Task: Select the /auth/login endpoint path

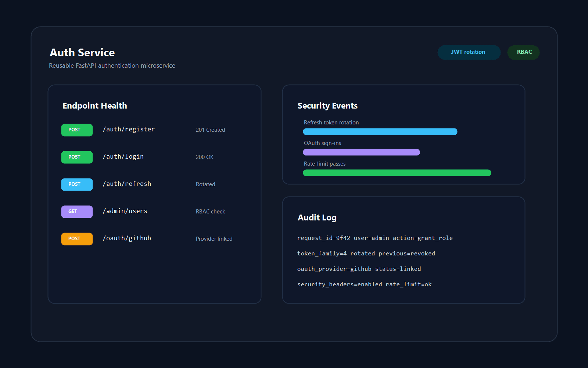Action: coord(123,157)
